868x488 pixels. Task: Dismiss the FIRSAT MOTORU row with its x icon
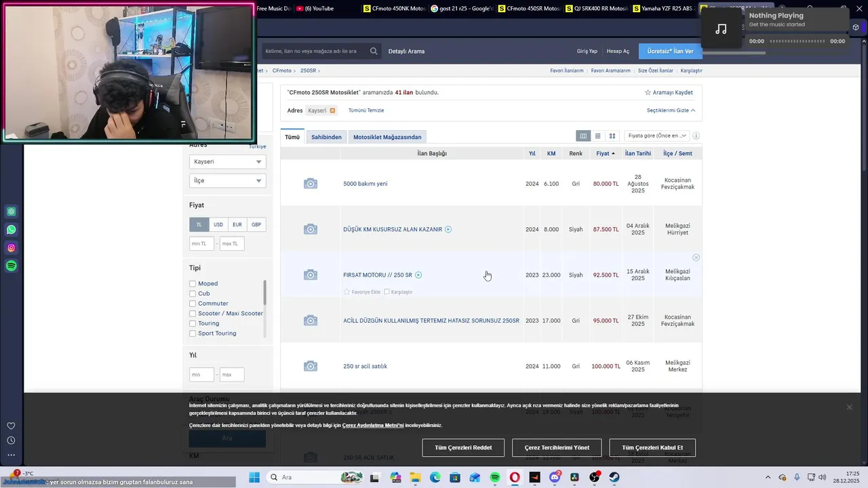[696, 258]
